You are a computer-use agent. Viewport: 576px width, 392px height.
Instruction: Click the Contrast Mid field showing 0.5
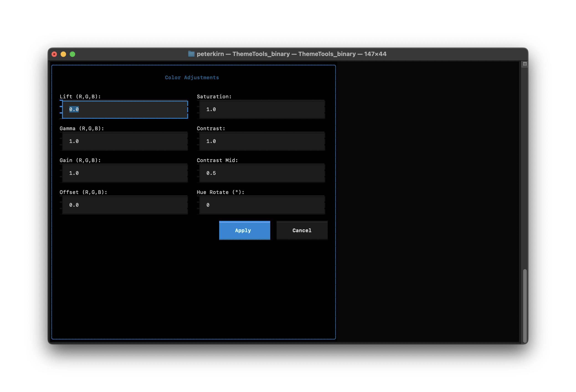(262, 173)
